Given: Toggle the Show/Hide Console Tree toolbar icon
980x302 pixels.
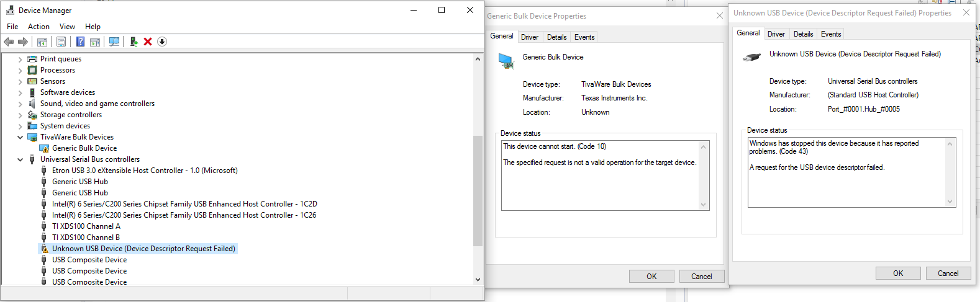Looking at the screenshot, I should (42, 42).
